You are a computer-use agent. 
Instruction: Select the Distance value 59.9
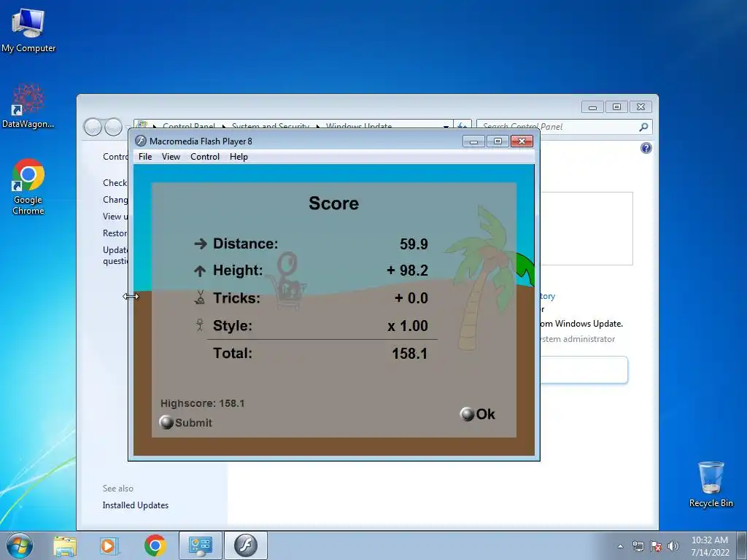pyautogui.click(x=414, y=244)
